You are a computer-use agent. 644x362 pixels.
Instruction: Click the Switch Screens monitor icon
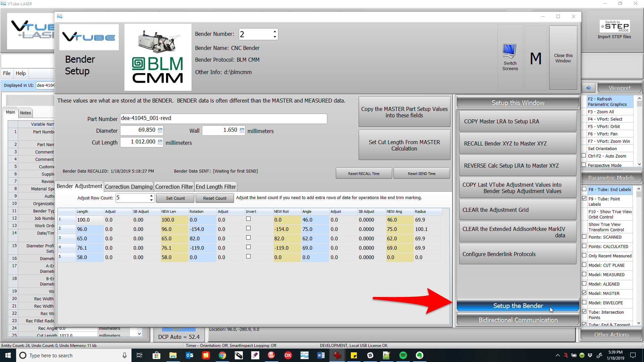tap(509, 51)
